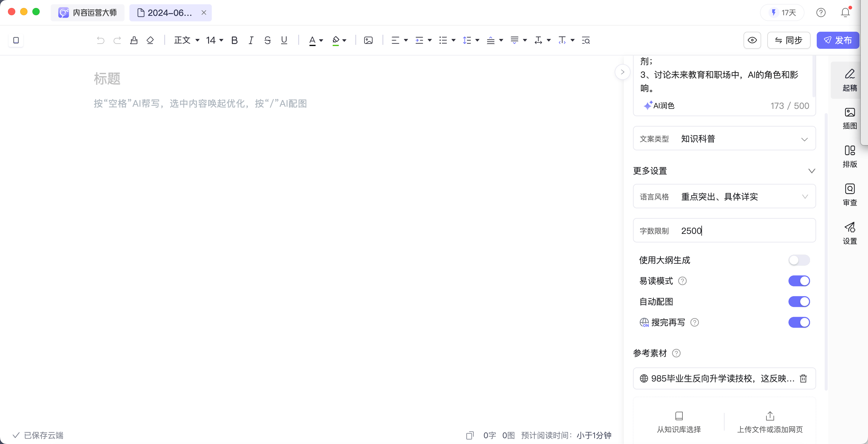Viewport: 868px width, 444px height.
Task: Click the clear formatting eraser icon
Action: [x=150, y=40]
